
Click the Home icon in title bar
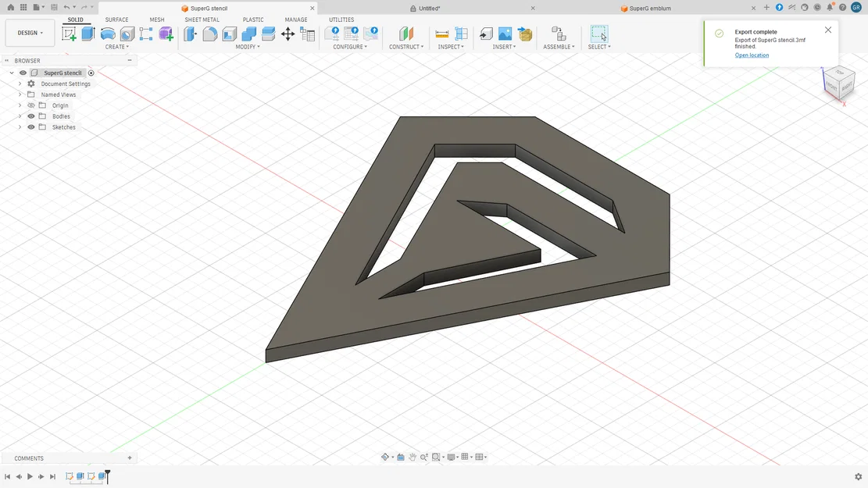[10, 7]
